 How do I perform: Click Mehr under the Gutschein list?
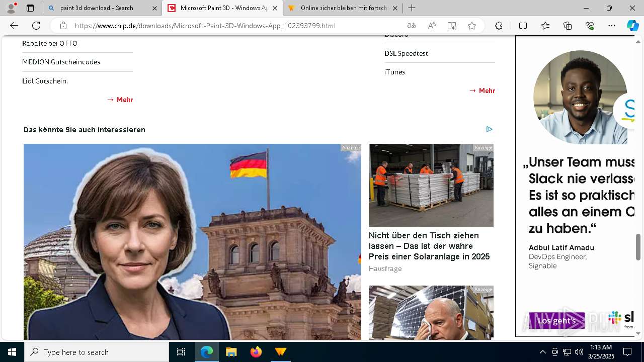click(x=120, y=100)
